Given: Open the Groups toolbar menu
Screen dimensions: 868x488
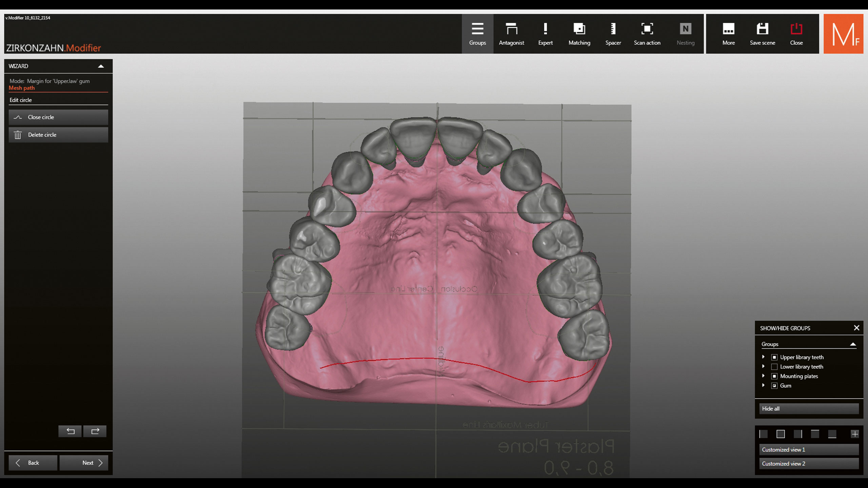Looking at the screenshot, I should click(477, 34).
